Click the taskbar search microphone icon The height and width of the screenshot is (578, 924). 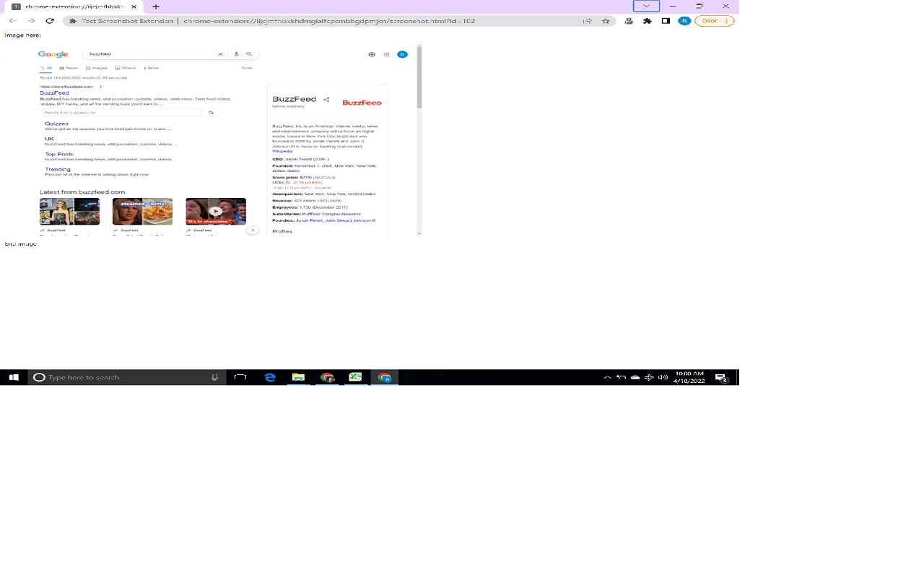(x=214, y=377)
